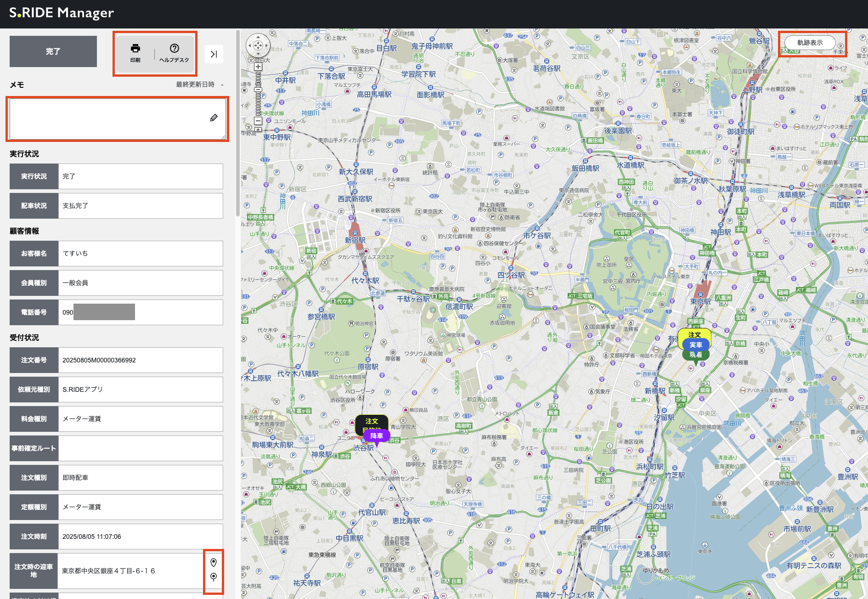Zoom out with map minus button
The height and width of the screenshot is (599, 868).
(258, 121)
